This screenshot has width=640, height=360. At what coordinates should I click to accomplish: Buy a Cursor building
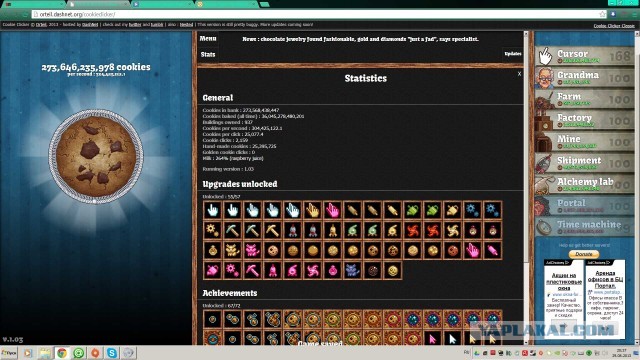click(585, 56)
